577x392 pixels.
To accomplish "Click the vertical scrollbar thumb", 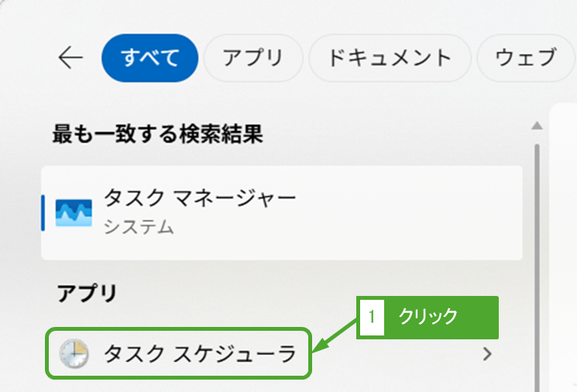I will coord(536,256).
